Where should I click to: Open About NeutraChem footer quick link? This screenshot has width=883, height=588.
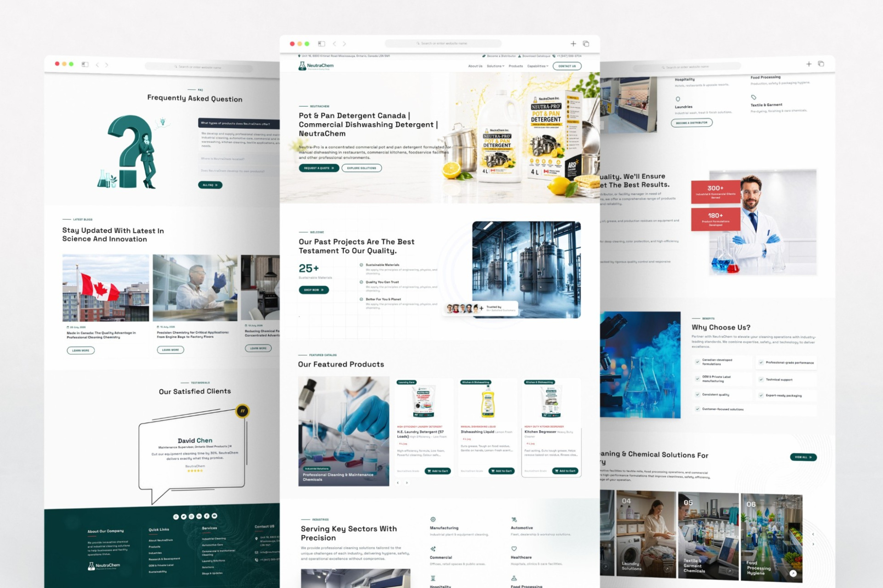click(161, 540)
